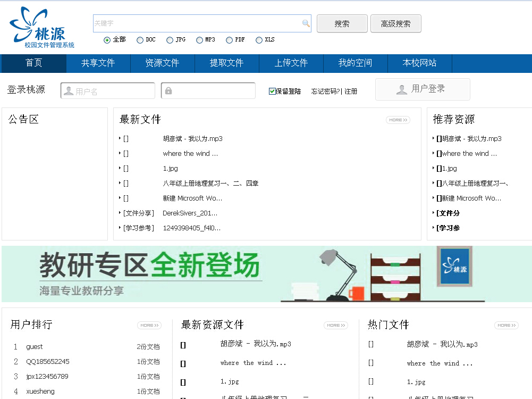Click the magnifier search icon in keyword box

(x=305, y=23)
